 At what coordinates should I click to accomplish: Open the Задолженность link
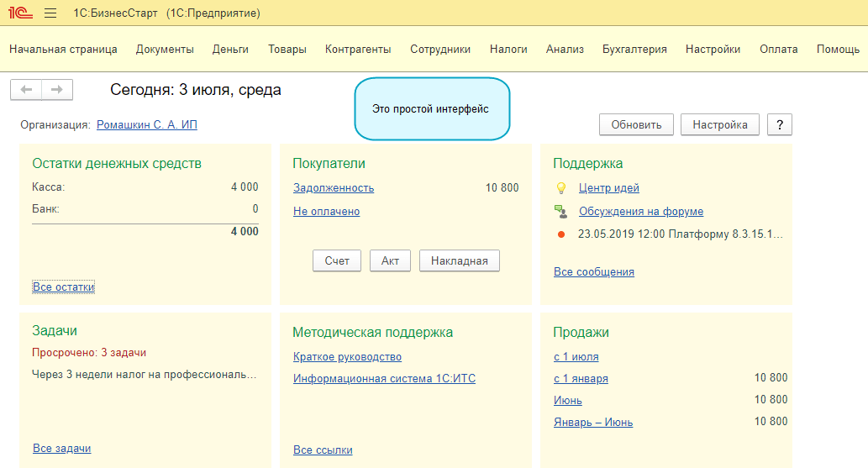[x=334, y=187]
